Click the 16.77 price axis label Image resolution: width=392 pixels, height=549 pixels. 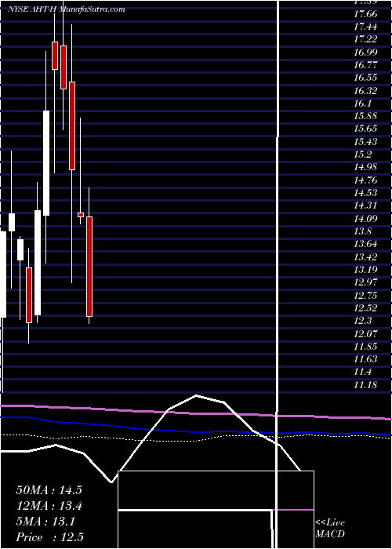(366, 65)
